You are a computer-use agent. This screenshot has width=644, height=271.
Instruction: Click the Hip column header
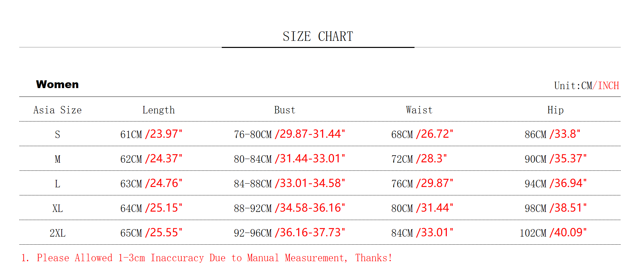click(555, 110)
